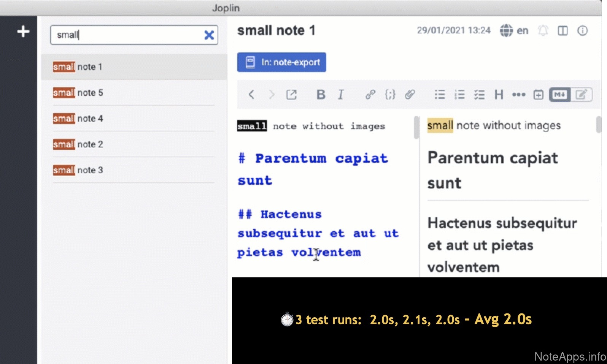Attach a file using paperclip icon
Image resolution: width=607 pixels, height=364 pixels.
(410, 95)
